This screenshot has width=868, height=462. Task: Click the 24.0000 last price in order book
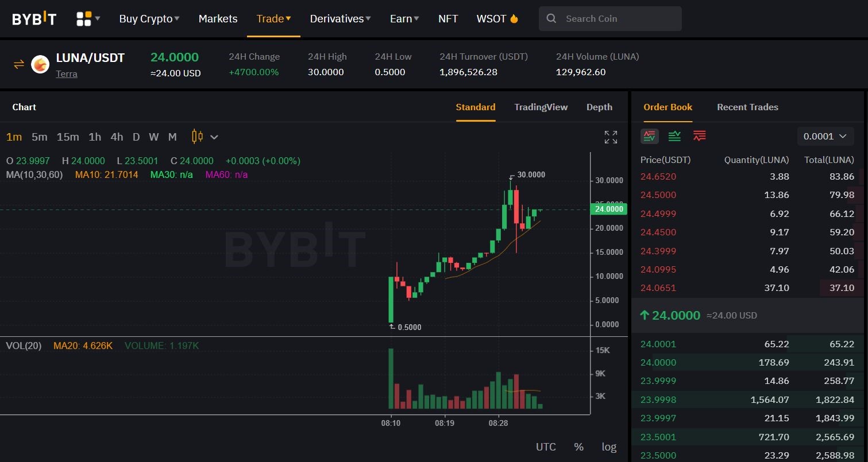[x=676, y=315]
